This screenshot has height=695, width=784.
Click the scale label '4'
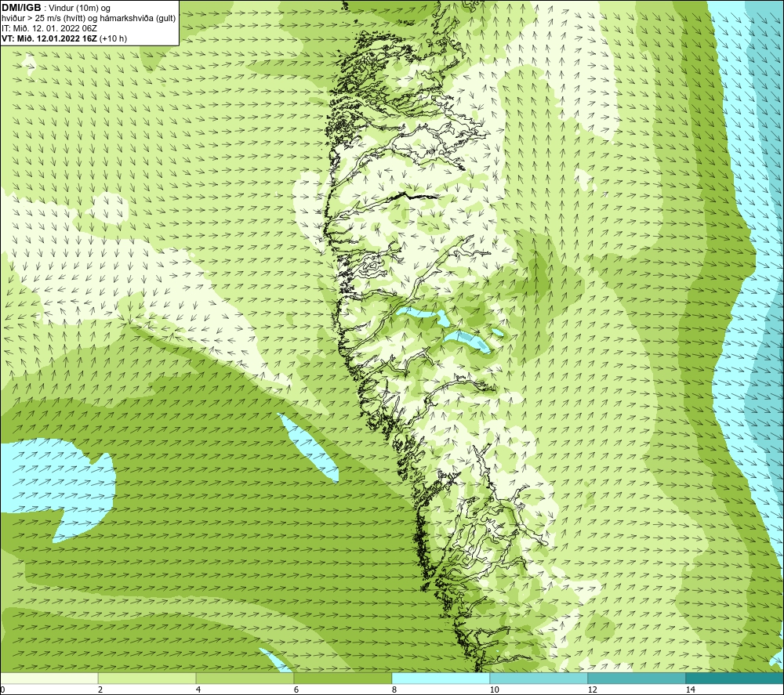pyautogui.click(x=198, y=690)
